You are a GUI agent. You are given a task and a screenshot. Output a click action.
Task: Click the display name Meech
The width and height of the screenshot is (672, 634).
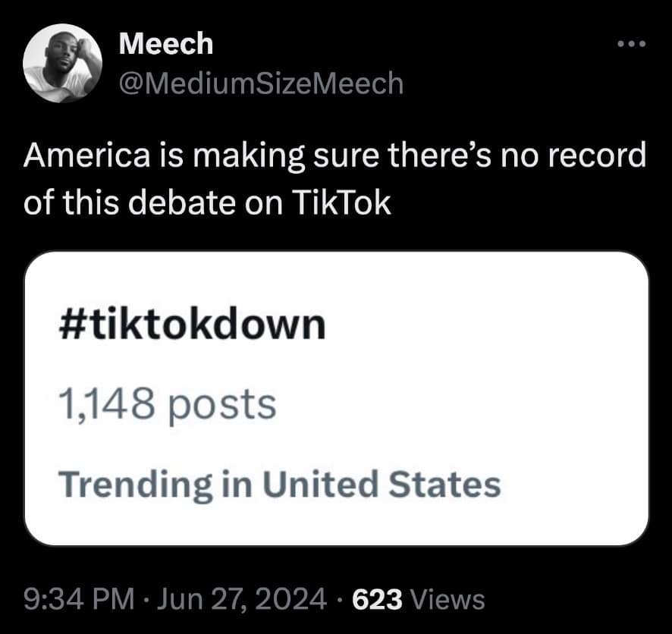(x=166, y=45)
